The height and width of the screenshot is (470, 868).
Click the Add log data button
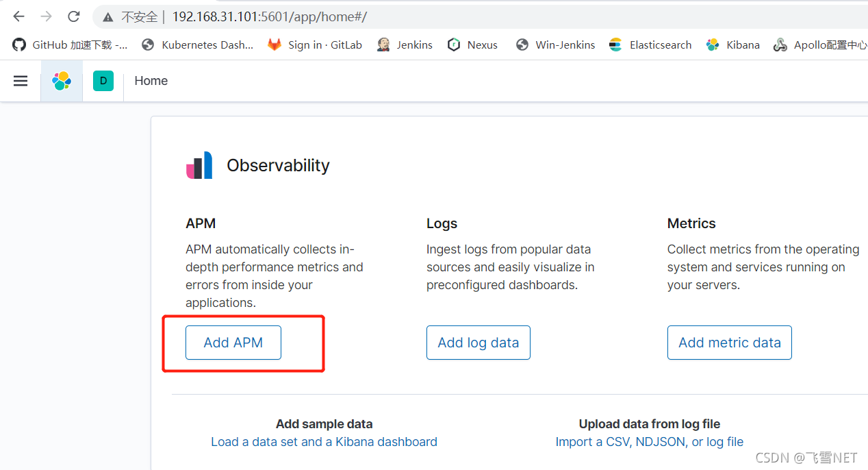click(x=478, y=342)
